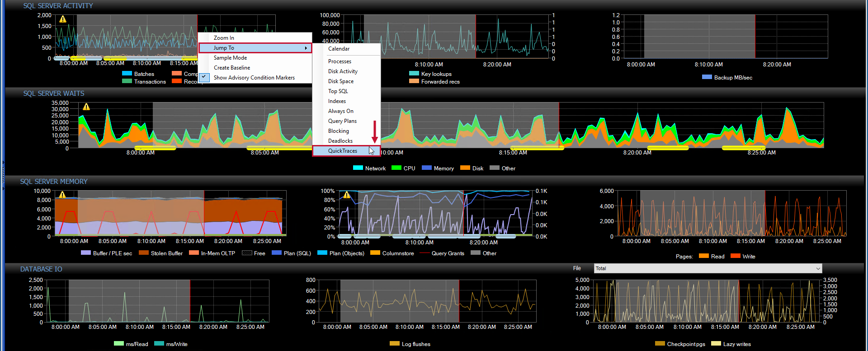Click the Checkpoint pgs legend swatch
868x351 pixels.
coord(660,344)
